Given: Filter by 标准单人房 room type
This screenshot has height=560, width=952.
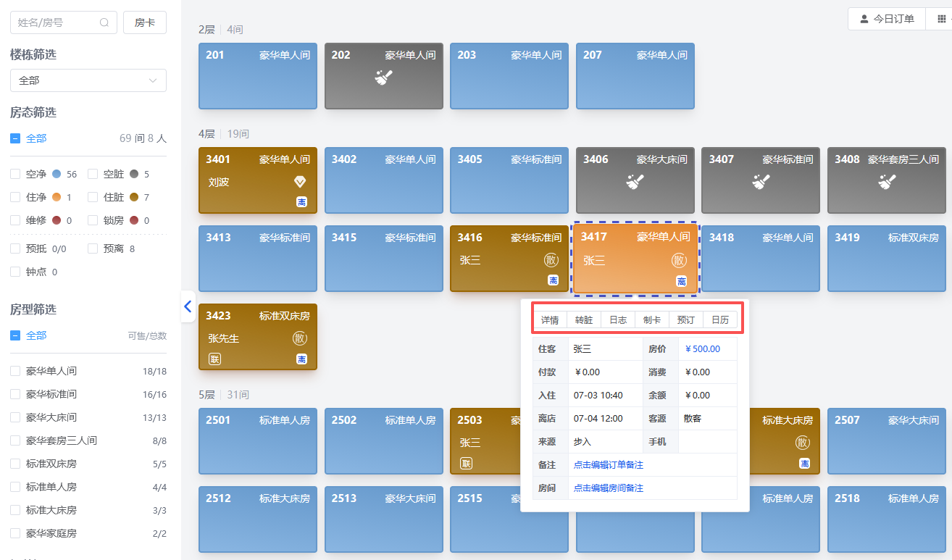Looking at the screenshot, I should [15, 487].
